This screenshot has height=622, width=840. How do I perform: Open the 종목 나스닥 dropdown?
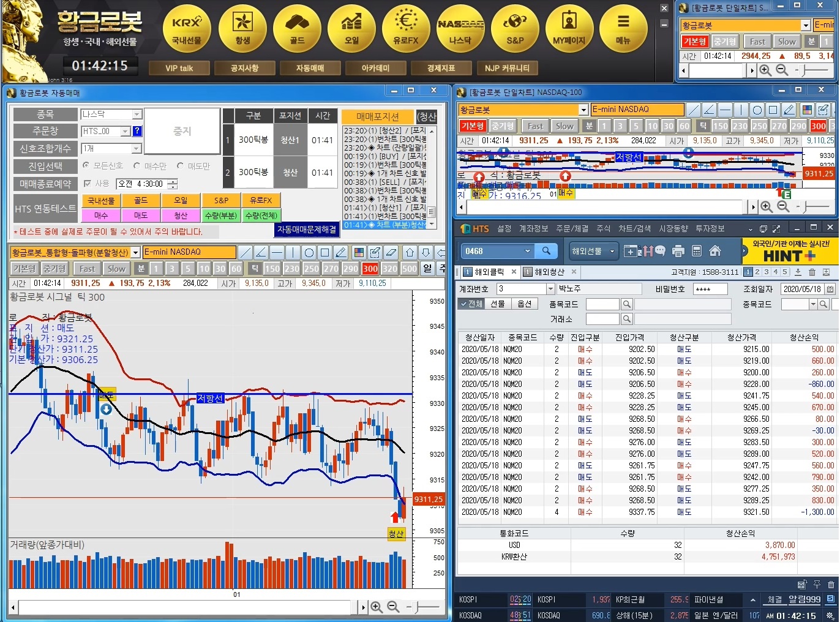pyautogui.click(x=137, y=114)
